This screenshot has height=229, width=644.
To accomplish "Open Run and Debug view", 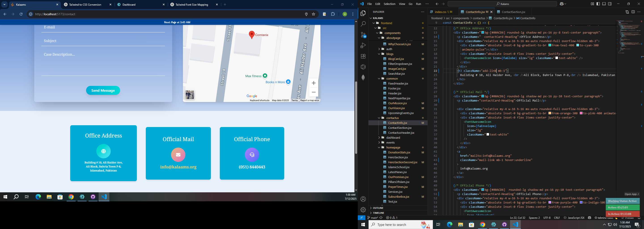I will tap(363, 45).
